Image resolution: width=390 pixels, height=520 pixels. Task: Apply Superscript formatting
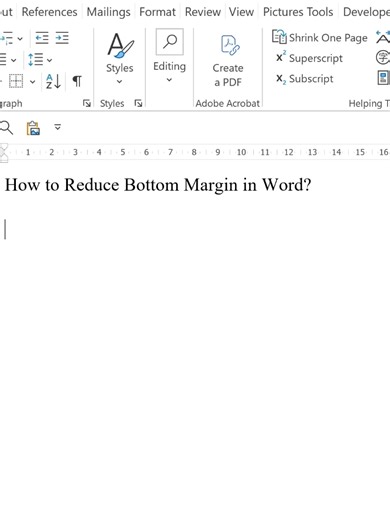point(309,58)
